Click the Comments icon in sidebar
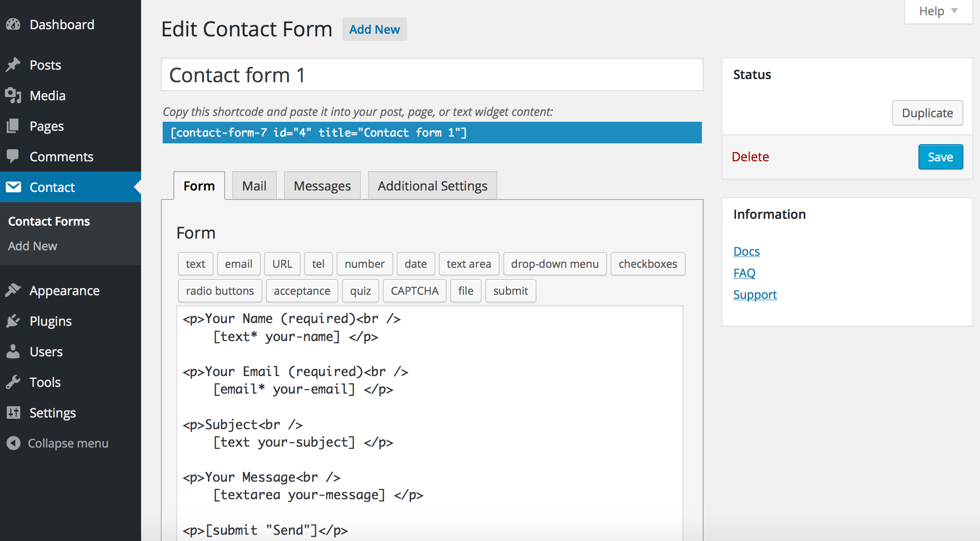The height and width of the screenshot is (541, 980). click(13, 156)
